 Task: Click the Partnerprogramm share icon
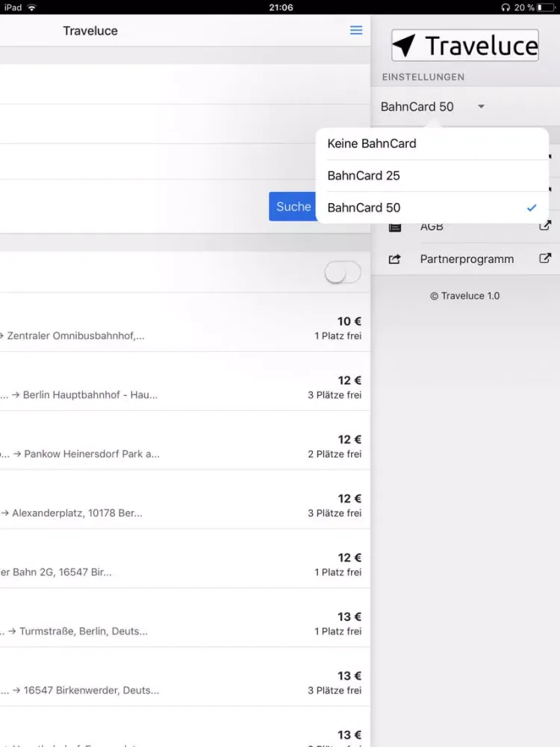tap(394, 259)
